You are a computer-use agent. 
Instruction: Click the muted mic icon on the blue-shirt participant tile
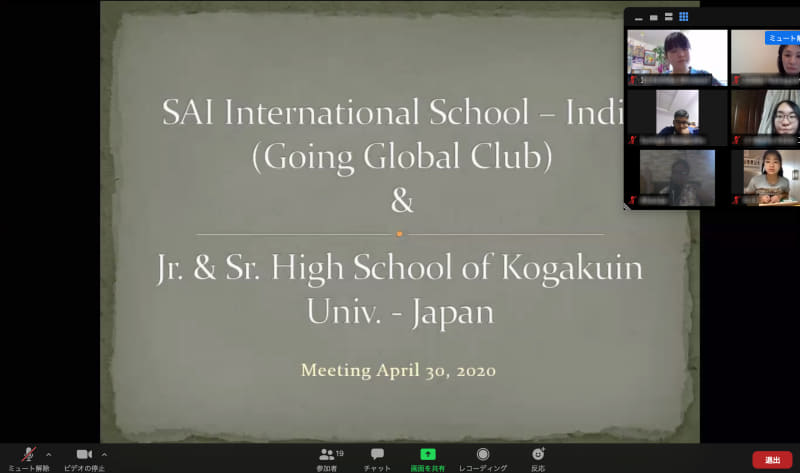click(x=633, y=140)
